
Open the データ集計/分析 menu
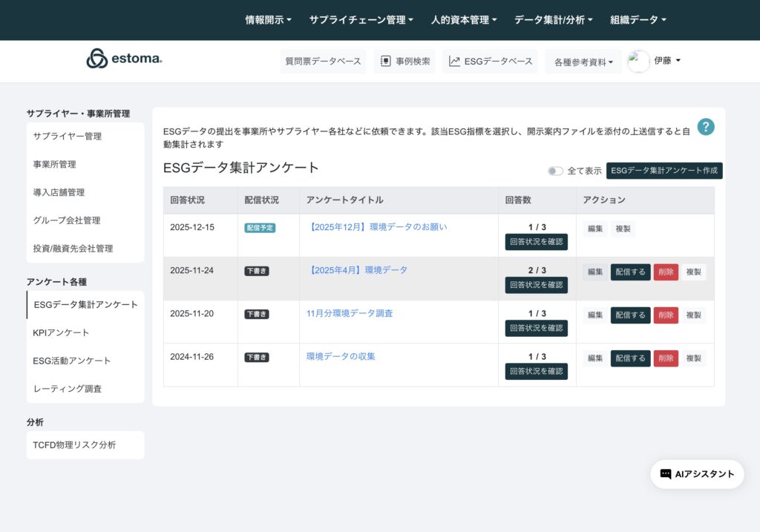tap(553, 20)
